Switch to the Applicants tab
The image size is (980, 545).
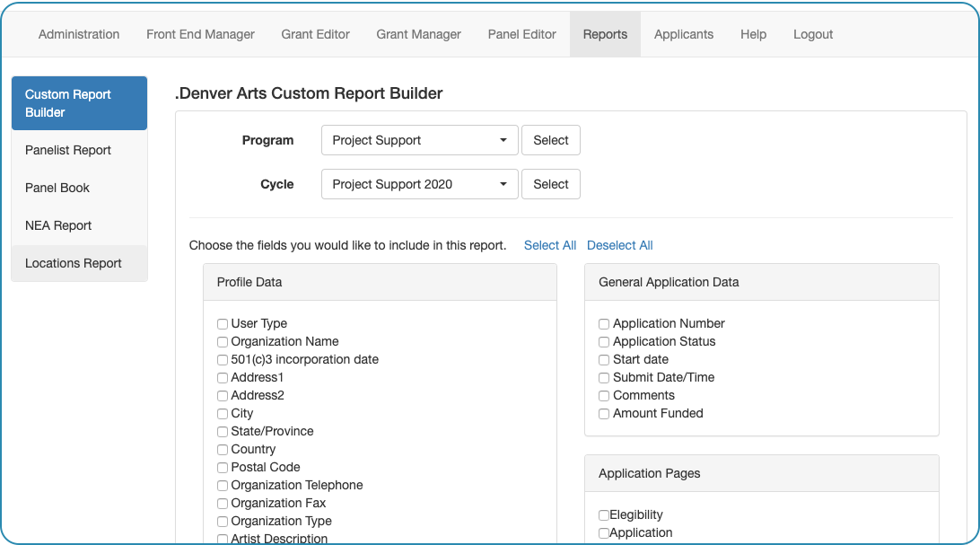point(683,34)
